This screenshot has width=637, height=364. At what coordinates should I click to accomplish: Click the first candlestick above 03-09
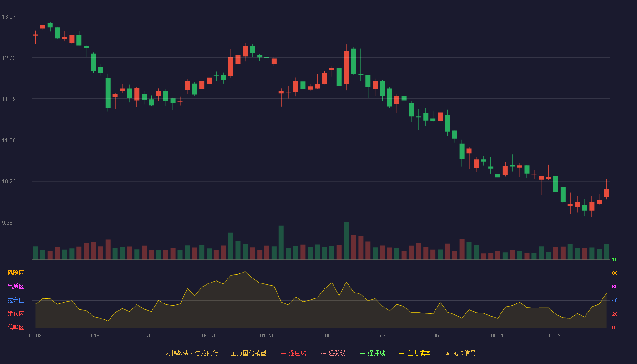(x=35, y=35)
